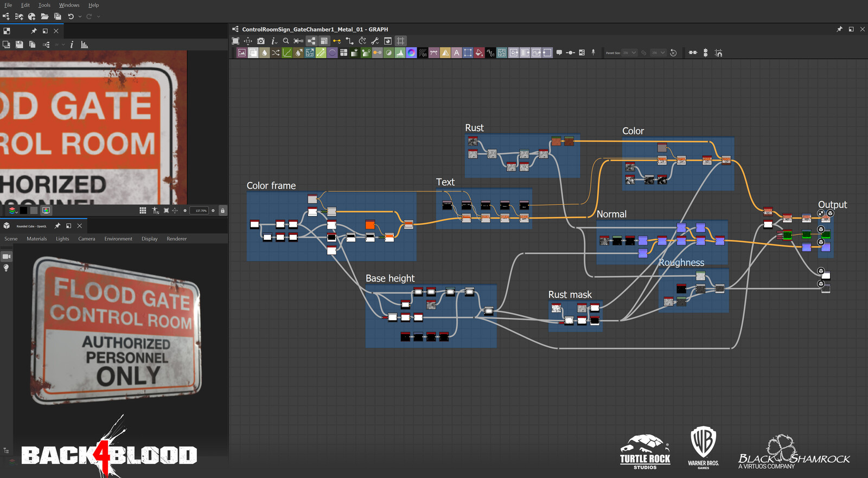The height and width of the screenshot is (478, 868).
Task: Open the Environment menu in 3D view
Action: click(118, 239)
